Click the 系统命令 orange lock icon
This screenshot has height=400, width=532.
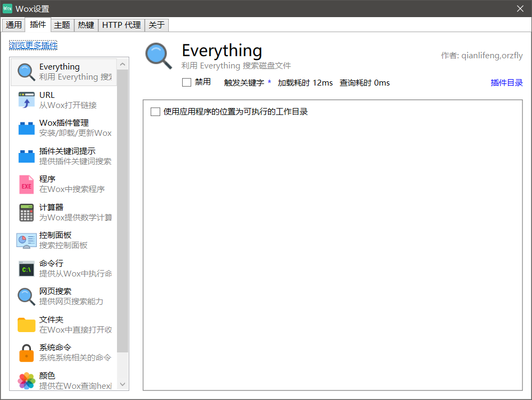click(x=26, y=353)
